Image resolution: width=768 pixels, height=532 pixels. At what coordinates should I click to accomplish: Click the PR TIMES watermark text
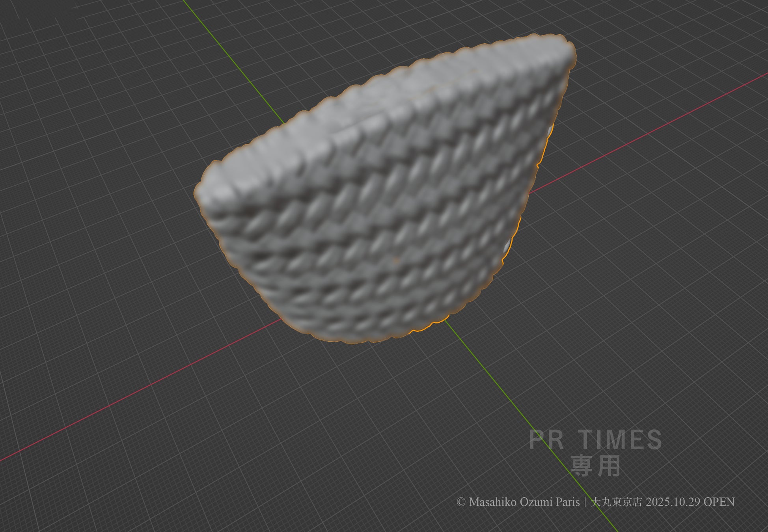click(595, 440)
